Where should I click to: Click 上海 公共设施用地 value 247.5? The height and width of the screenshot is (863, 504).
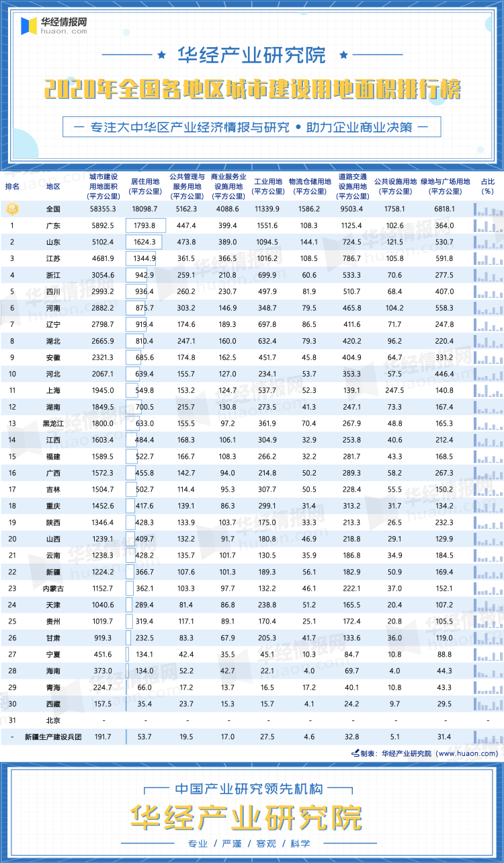(395, 390)
